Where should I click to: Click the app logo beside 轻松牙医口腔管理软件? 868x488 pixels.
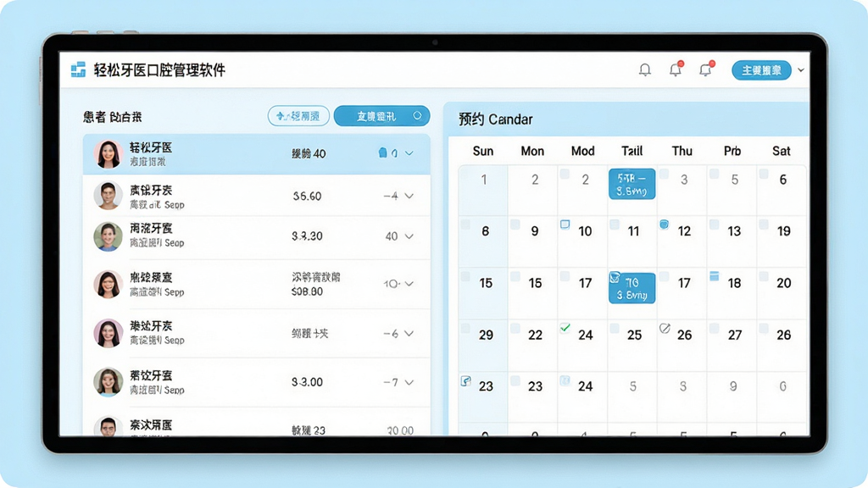pos(79,69)
